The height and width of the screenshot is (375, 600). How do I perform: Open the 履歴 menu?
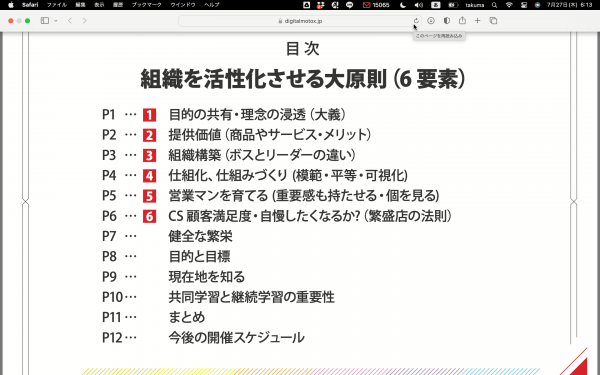click(118, 5)
